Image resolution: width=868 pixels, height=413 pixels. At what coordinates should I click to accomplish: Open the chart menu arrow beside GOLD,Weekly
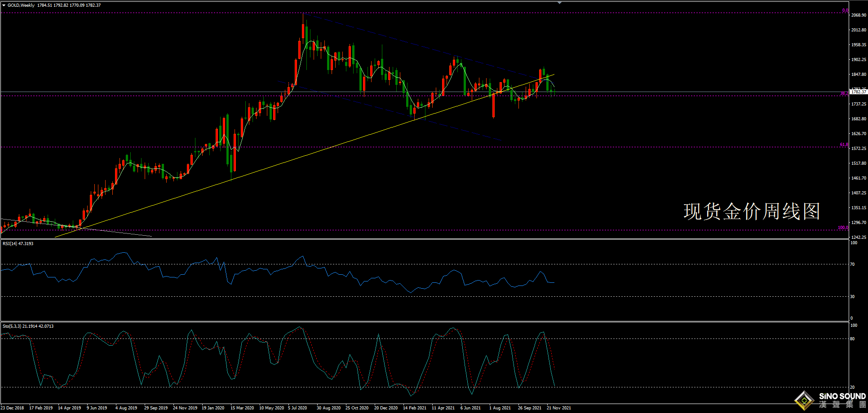4,5
